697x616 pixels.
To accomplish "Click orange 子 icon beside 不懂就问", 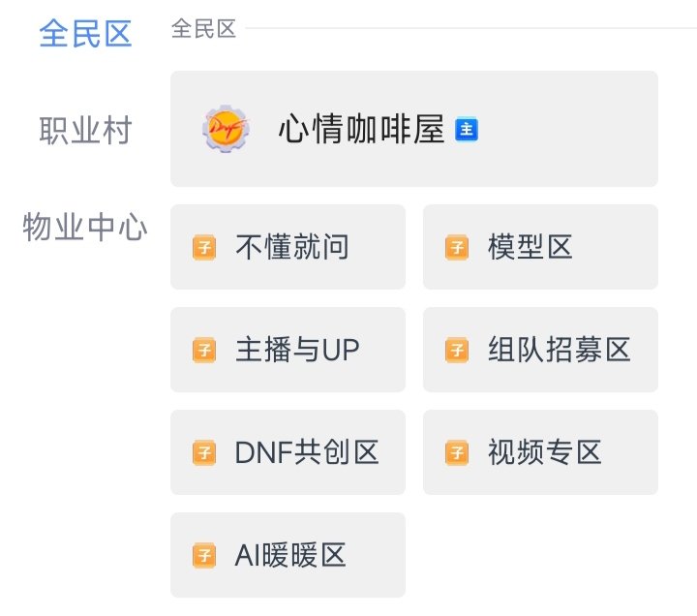I will [204, 248].
